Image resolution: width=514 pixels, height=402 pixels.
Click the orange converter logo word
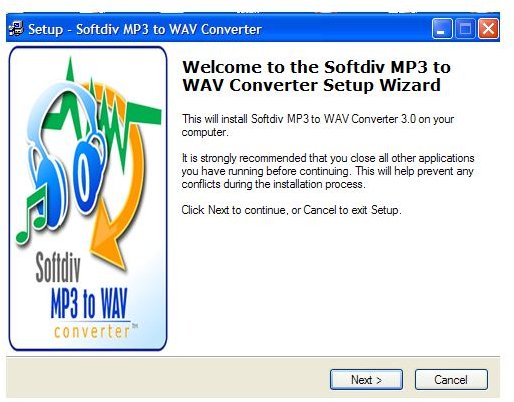pyautogui.click(x=92, y=332)
